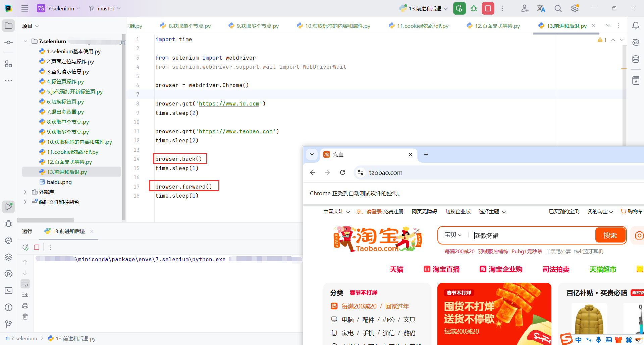Image resolution: width=644 pixels, height=345 pixels.
Task: Open the Python Console tool window
Action: pyautogui.click(x=9, y=240)
